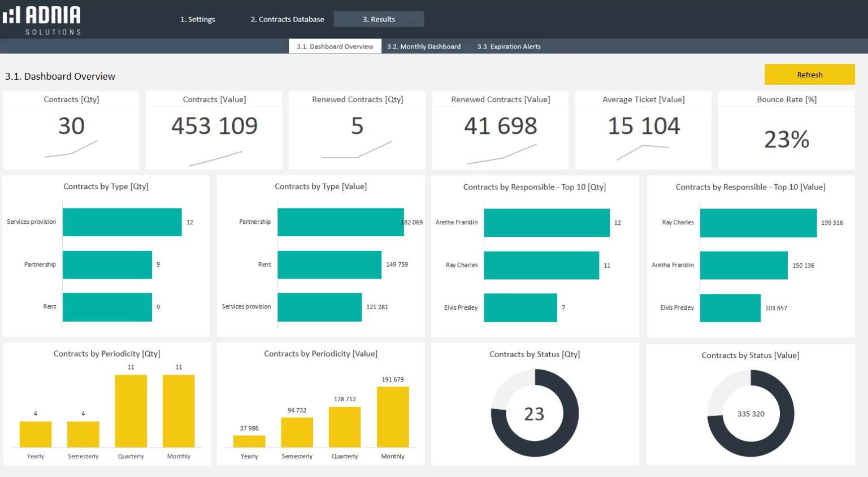Go to 3.2. Monthly Dashboard subtab

pyautogui.click(x=424, y=46)
